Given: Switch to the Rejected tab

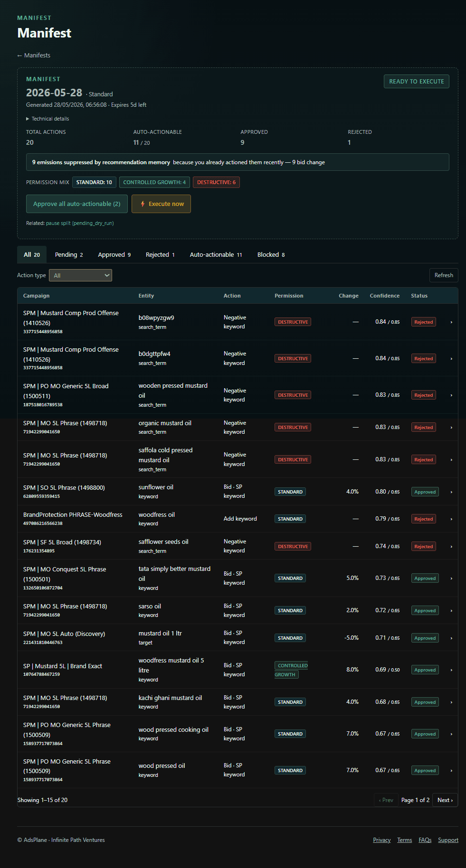Looking at the screenshot, I should pyautogui.click(x=160, y=255).
